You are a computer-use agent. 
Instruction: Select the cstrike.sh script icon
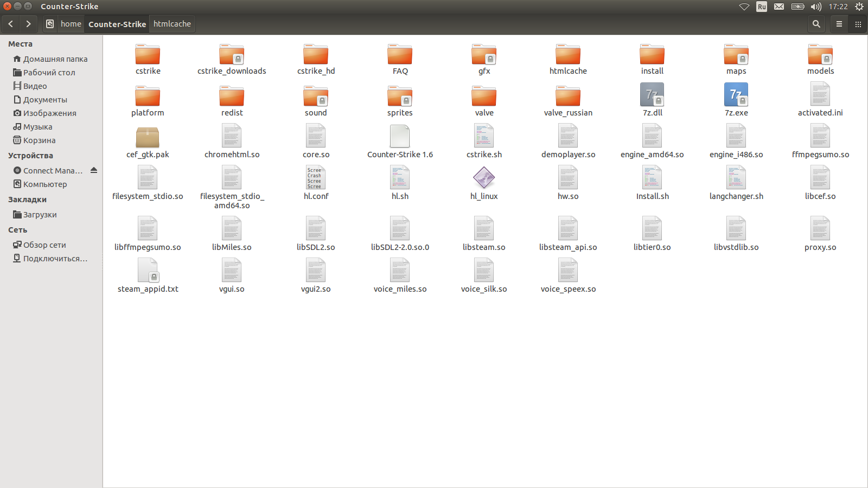[x=484, y=136]
